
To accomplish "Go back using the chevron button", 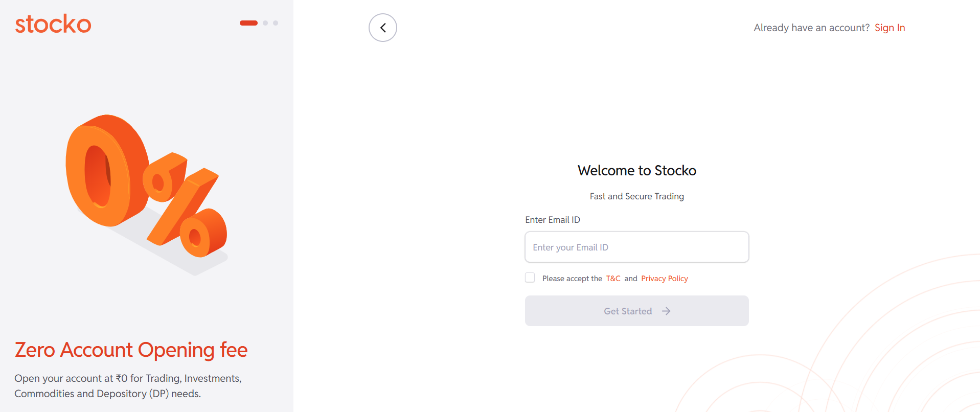I will point(383,28).
